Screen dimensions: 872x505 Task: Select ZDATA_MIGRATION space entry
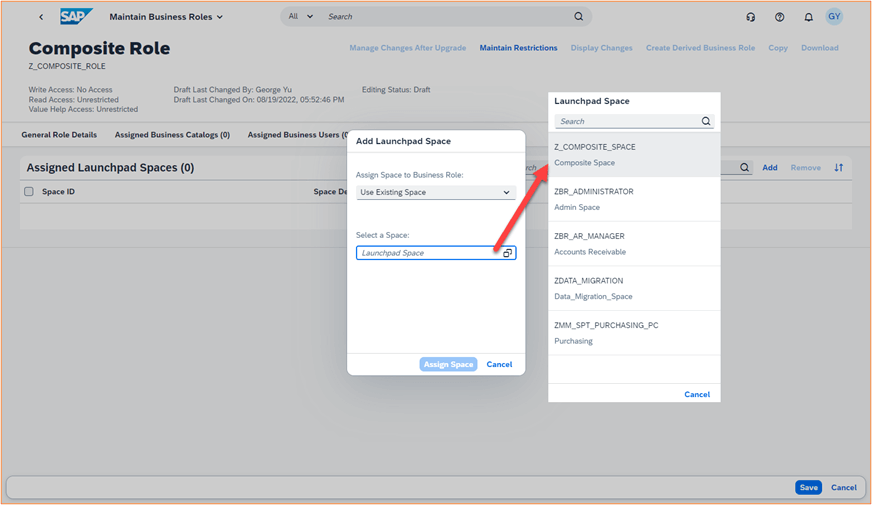click(634, 288)
